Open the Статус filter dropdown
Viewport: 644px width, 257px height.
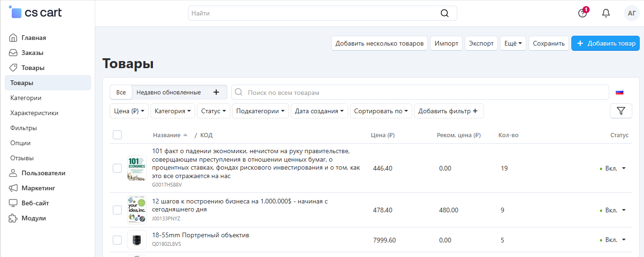point(213,111)
